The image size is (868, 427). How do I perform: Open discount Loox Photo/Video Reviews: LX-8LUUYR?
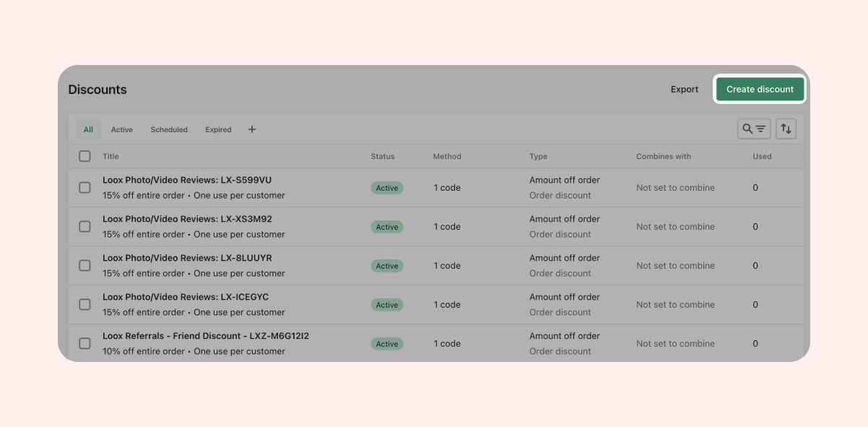pos(187,258)
